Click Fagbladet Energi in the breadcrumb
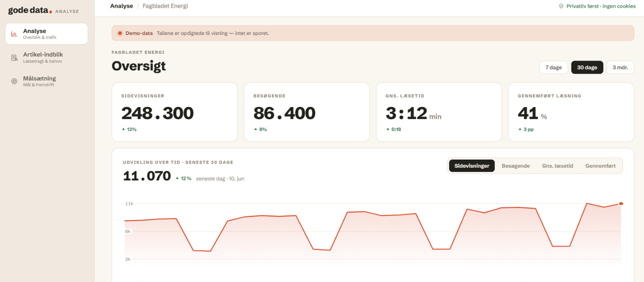The width and height of the screenshot is (644, 282). (x=165, y=6)
